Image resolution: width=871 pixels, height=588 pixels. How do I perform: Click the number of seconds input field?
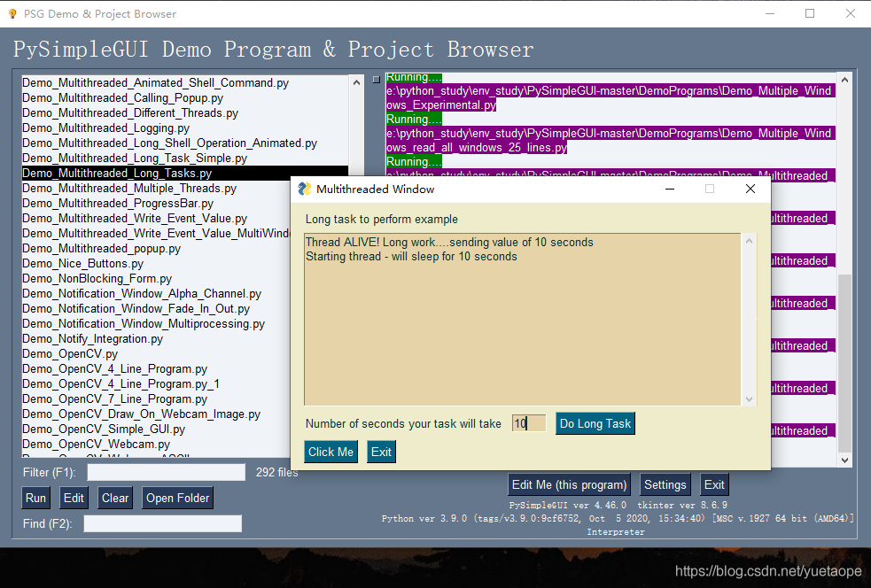pos(529,423)
